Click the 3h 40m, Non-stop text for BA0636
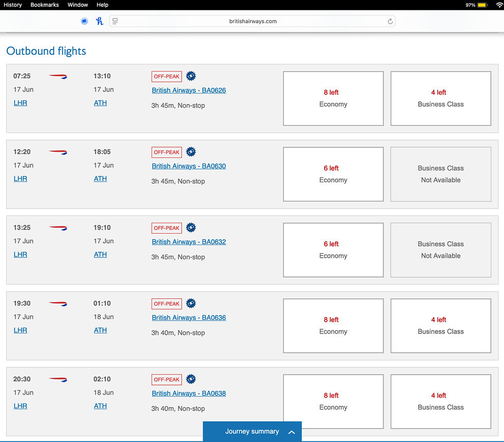 178,333
